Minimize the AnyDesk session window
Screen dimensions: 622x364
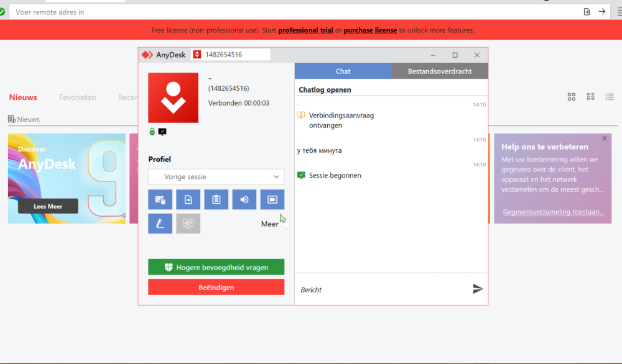pos(433,55)
